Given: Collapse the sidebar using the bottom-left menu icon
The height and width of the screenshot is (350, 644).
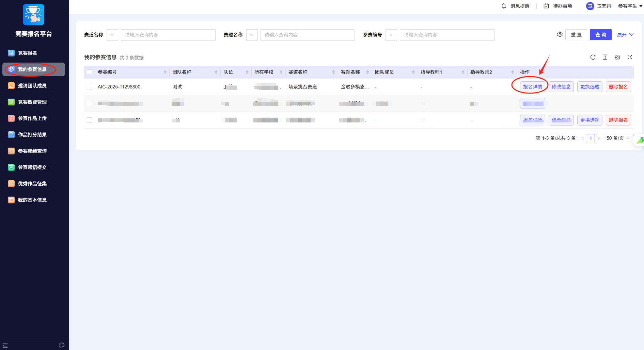Looking at the screenshot, I should coord(5,345).
